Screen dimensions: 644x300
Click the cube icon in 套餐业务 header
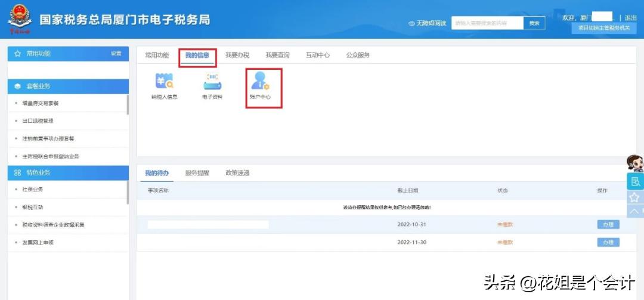click(17, 86)
